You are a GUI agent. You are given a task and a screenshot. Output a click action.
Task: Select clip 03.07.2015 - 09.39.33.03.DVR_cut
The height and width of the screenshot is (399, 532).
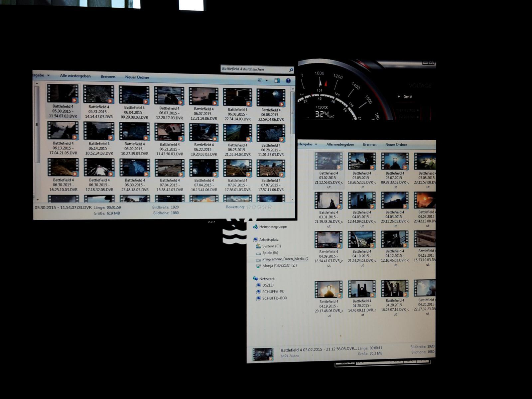[x=395, y=171]
